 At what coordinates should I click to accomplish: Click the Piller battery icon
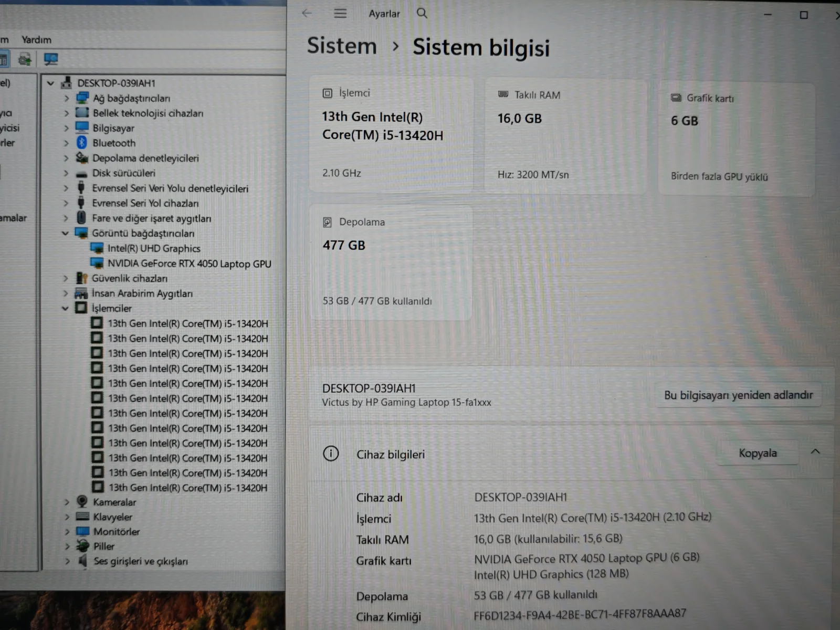[x=82, y=546]
